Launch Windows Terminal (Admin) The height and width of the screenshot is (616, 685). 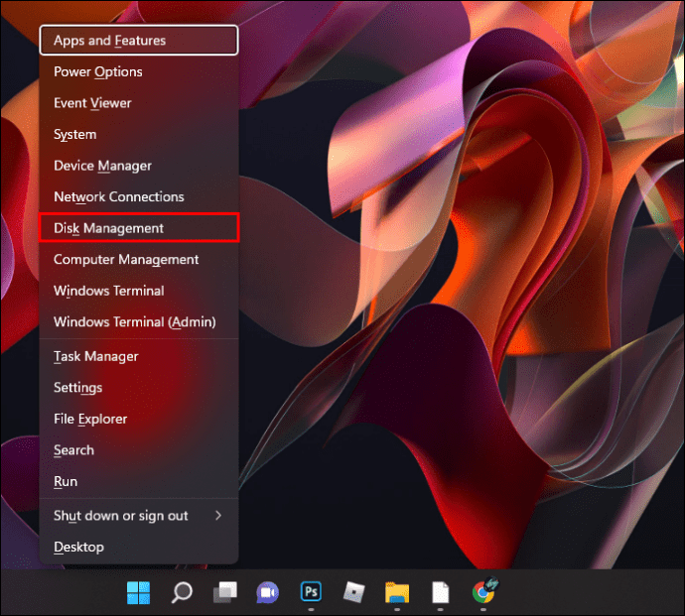(x=139, y=321)
